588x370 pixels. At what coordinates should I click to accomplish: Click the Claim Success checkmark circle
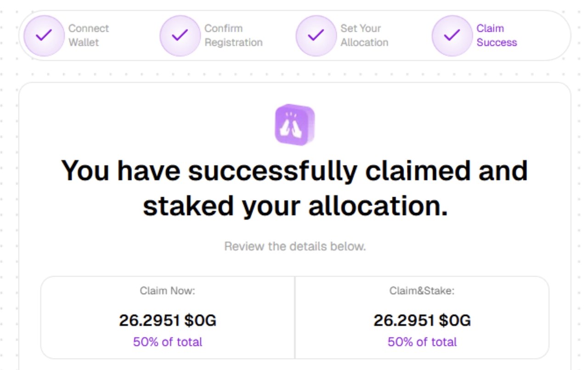(452, 35)
